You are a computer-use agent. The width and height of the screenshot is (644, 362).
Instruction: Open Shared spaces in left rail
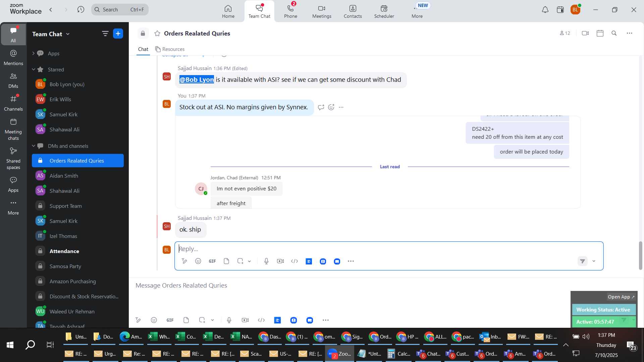(13, 158)
